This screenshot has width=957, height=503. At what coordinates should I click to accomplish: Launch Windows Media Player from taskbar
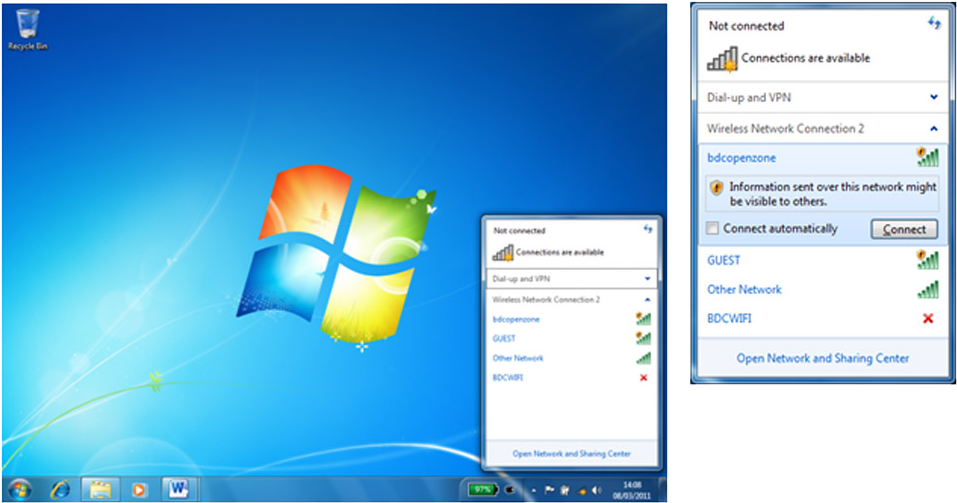(x=139, y=490)
